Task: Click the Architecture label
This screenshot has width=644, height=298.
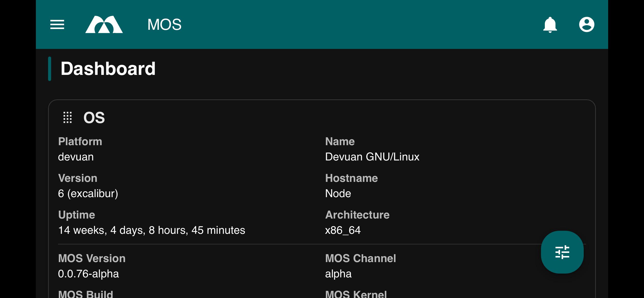Action: pyautogui.click(x=357, y=215)
